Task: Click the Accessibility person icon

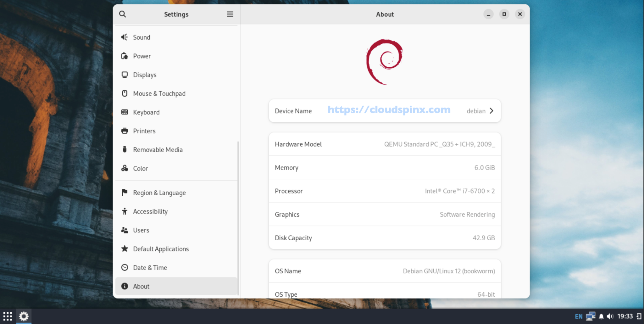Action: 125,211
